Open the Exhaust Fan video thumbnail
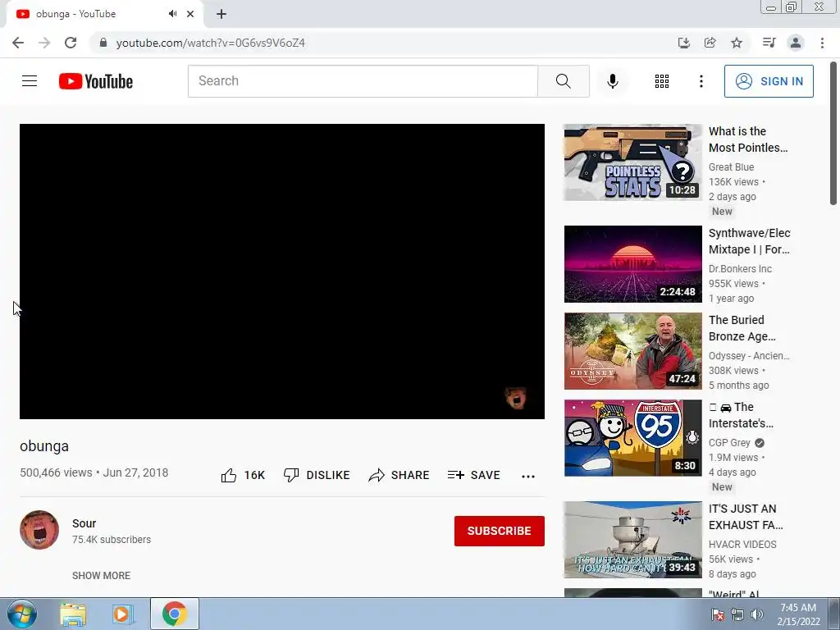840x630 pixels. pos(632,540)
